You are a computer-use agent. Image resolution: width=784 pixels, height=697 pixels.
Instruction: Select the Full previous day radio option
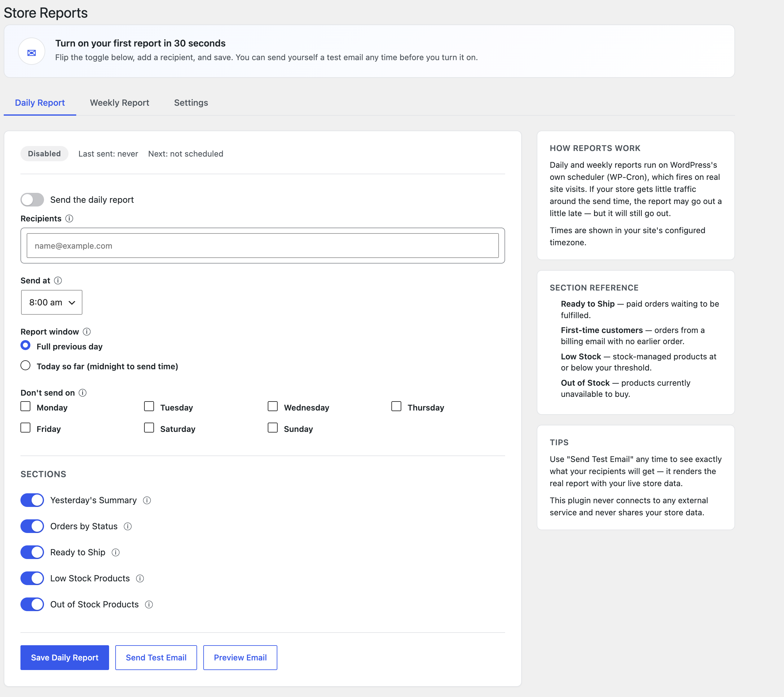pos(25,345)
